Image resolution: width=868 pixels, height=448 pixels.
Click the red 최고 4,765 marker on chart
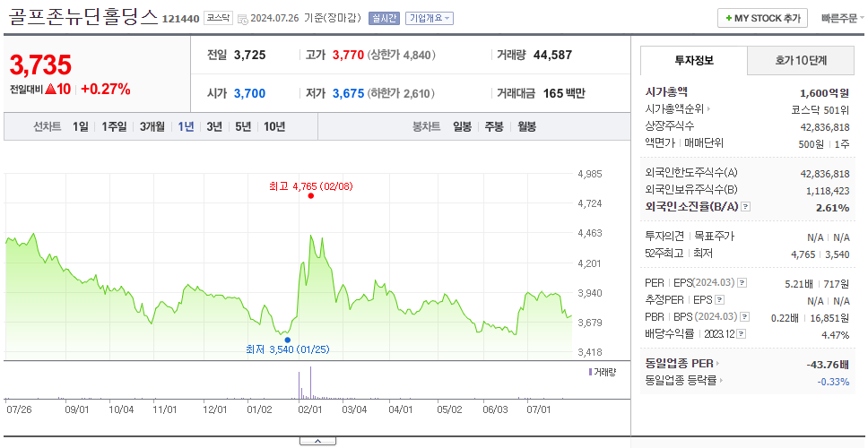(310, 196)
